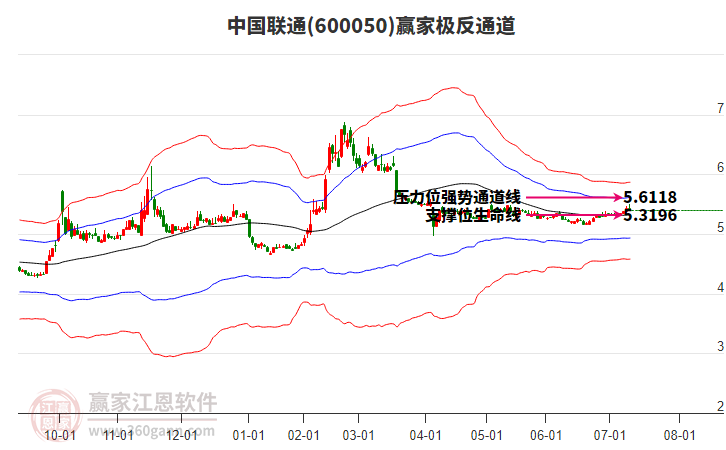Click the price axis label 6

[x=720, y=168]
